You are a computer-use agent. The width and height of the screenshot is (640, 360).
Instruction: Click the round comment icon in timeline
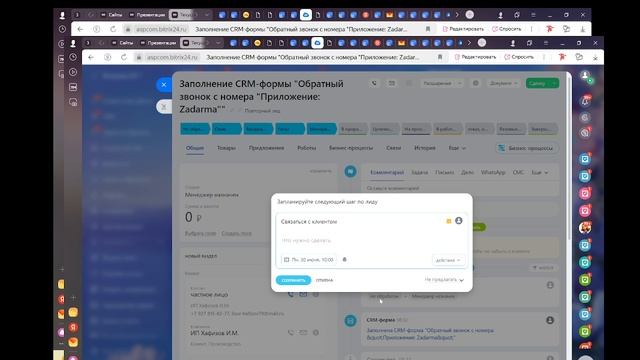(350, 171)
